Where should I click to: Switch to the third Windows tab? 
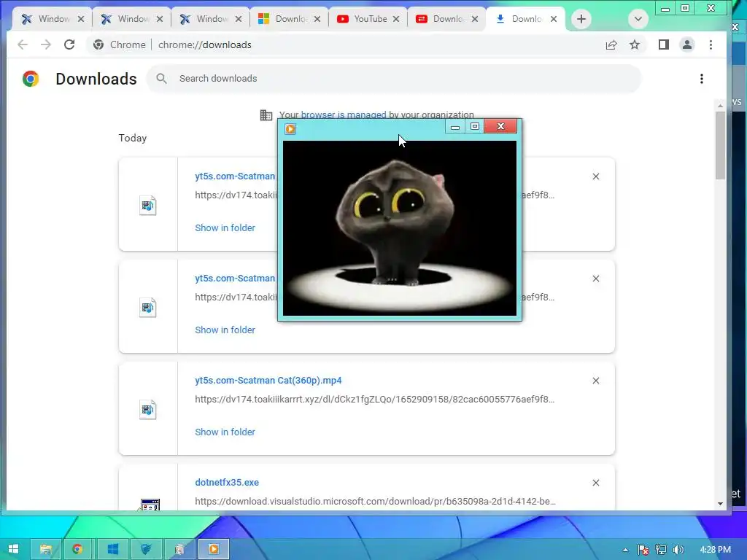211,19
